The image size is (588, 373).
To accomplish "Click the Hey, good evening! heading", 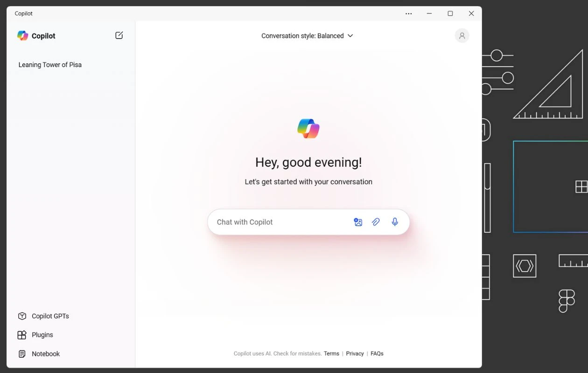I will point(308,162).
